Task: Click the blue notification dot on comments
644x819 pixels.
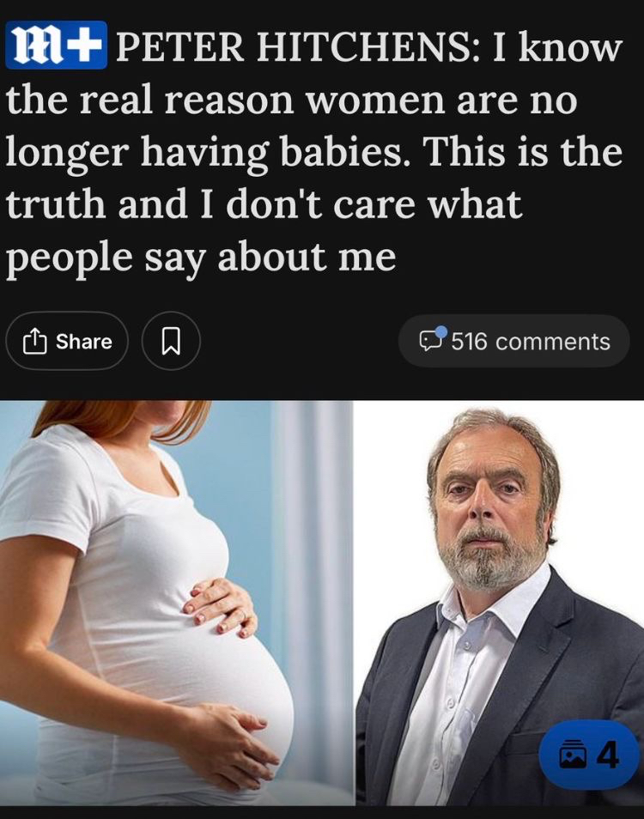Action: (441, 331)
